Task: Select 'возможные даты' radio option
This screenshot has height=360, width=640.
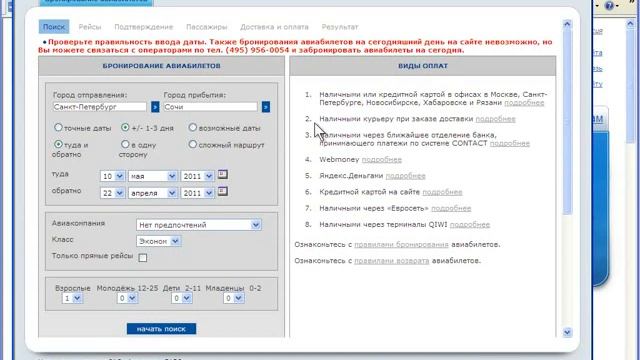Action: 193,127
